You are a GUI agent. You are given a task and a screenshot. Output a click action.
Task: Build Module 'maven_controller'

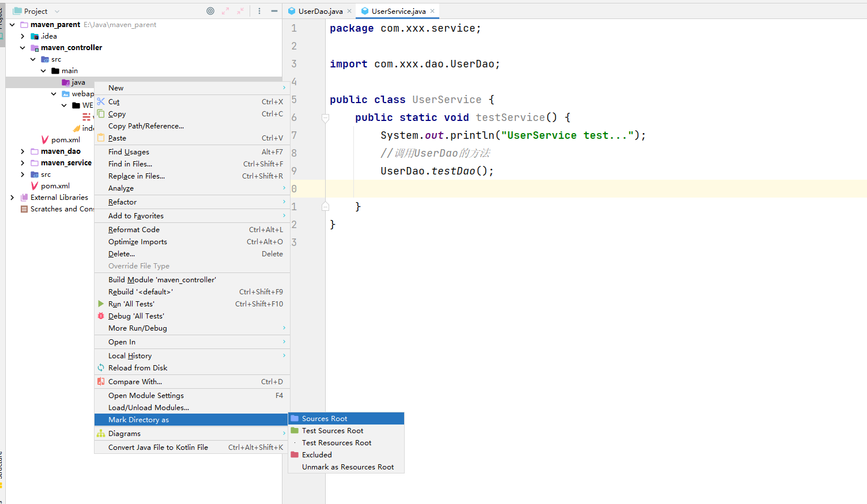tap(192, 280)
